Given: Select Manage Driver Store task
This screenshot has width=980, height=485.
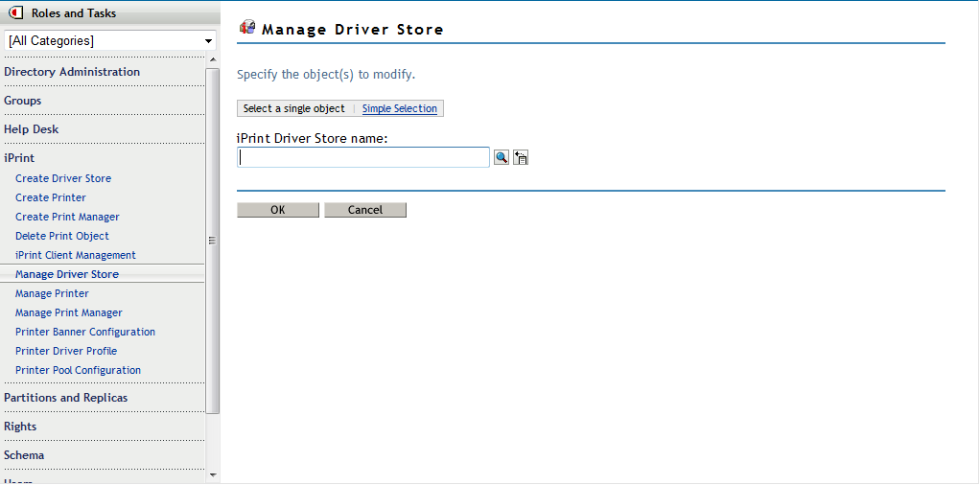Looking at the screenshot, I should tap(67, 274).
